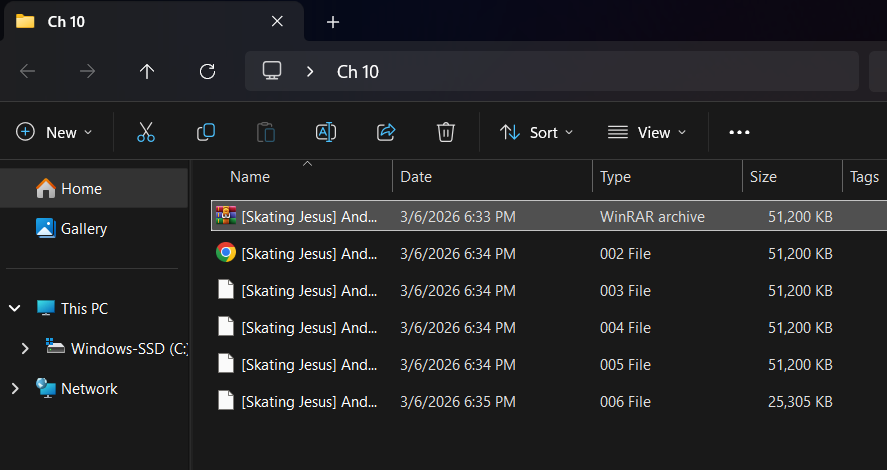Click the blank file icon of 006 File
Screen dimensions: 887x470
pyautogui.click(x=226, y=401)
